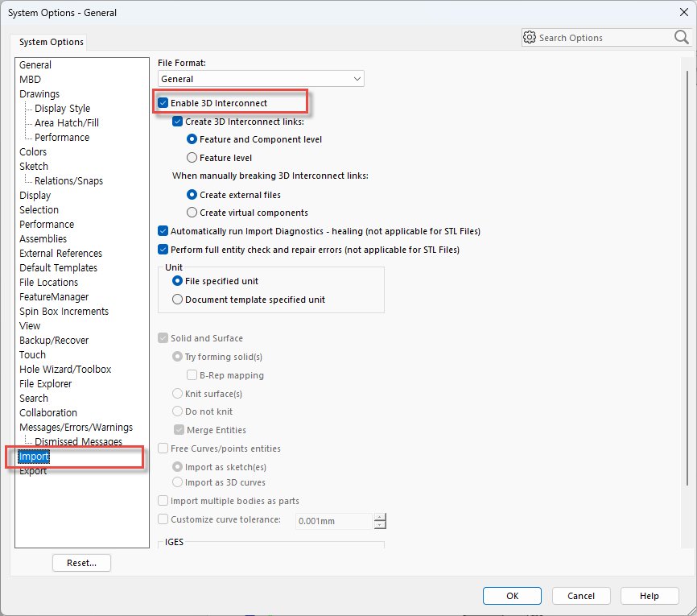697x616 pixels.
Task: Select the Assemblies category
Action: 43,239
